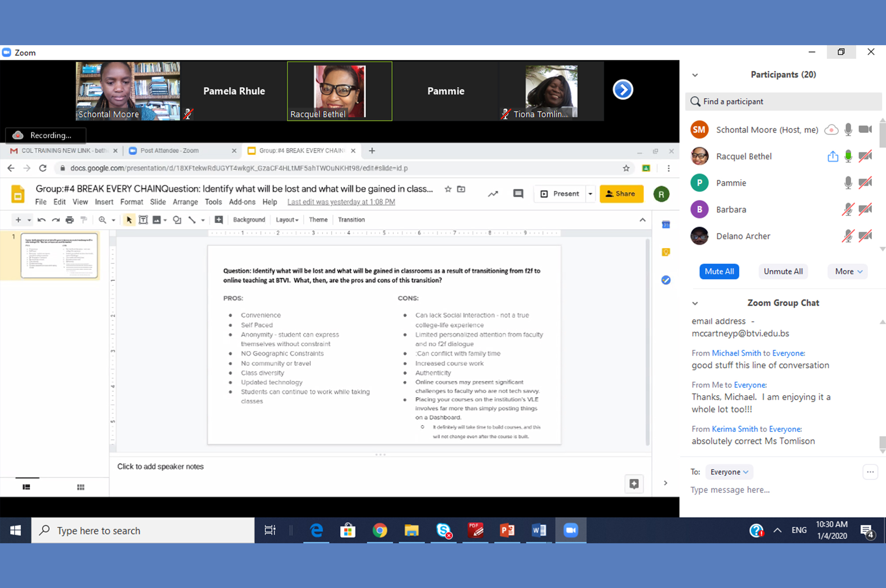This screenshot has height=588, width=886.
Task: Click the Unmute All button
Action: pyautogui.click(x=783, y=272)
